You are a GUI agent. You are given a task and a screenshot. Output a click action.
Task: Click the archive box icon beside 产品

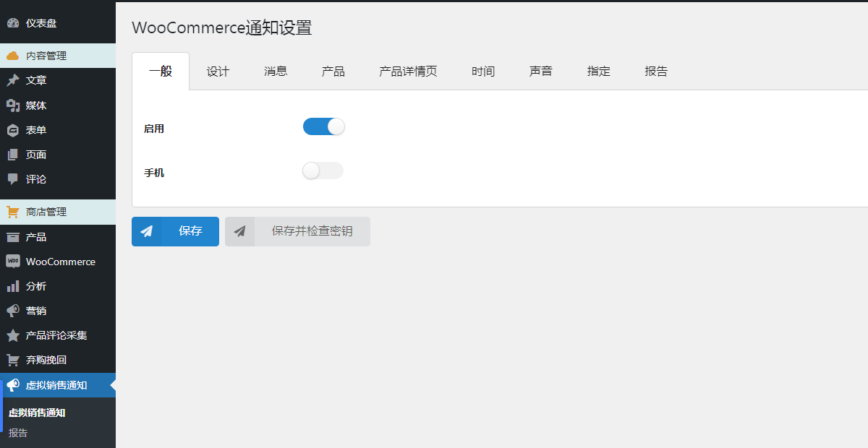click(13, 237)
